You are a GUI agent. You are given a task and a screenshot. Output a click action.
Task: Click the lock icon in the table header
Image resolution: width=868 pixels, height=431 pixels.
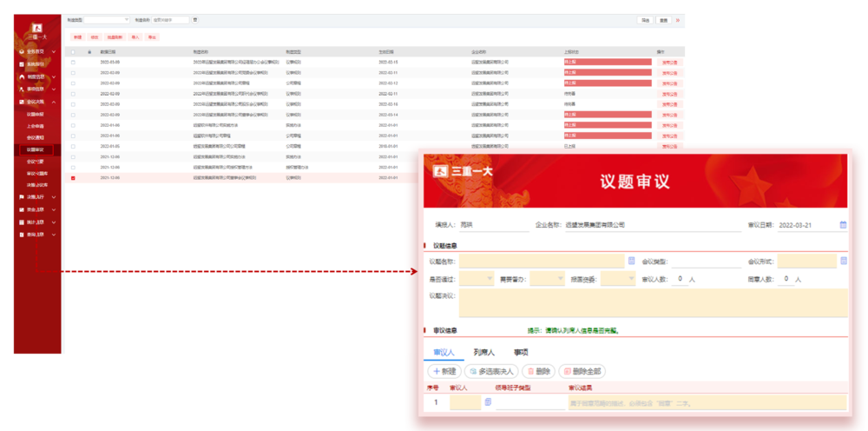point(89,52)
